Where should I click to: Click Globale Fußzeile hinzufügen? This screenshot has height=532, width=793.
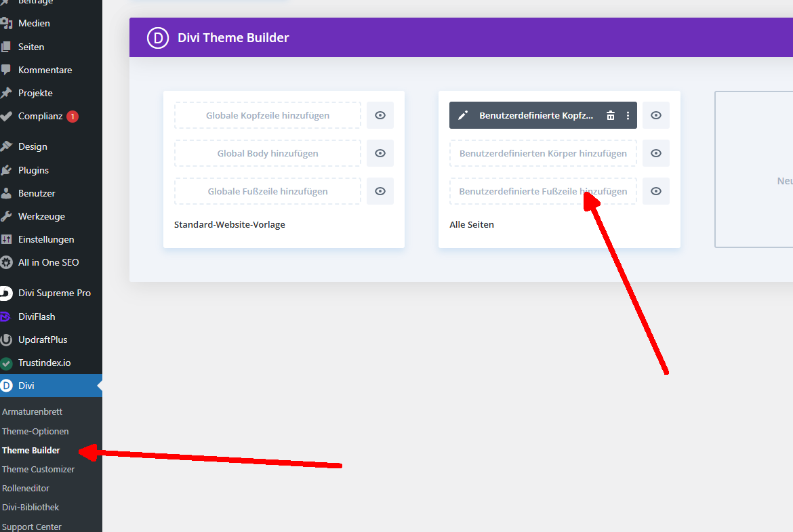(x=268, y=191)
